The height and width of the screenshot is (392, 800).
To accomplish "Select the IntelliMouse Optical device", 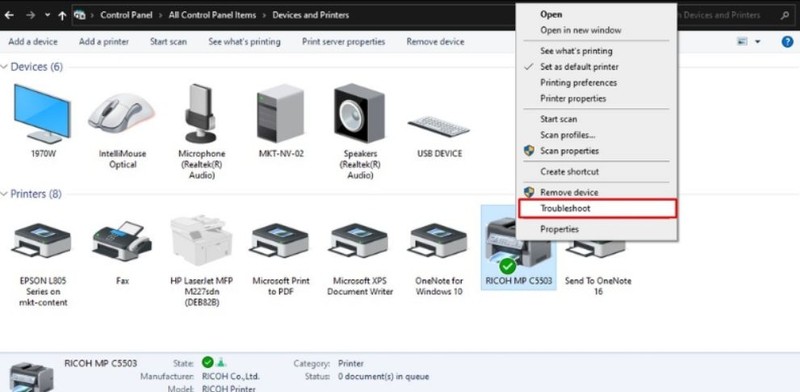I will (121, 114).
